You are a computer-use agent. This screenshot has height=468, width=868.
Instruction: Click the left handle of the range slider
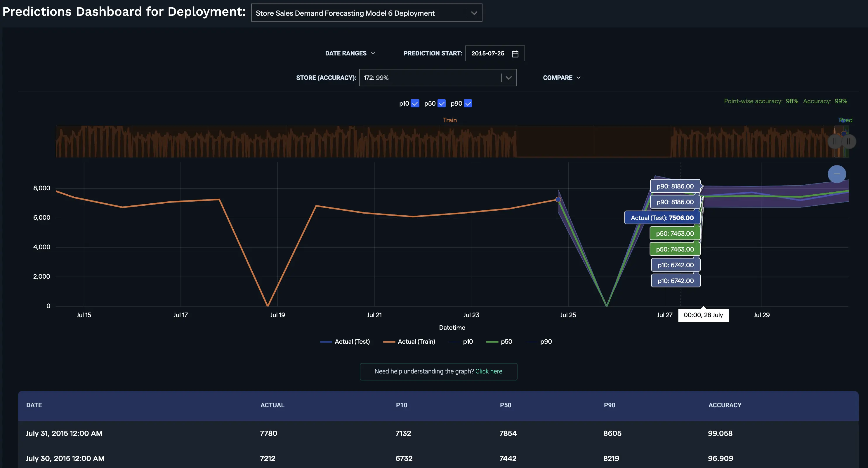(835, 142)
